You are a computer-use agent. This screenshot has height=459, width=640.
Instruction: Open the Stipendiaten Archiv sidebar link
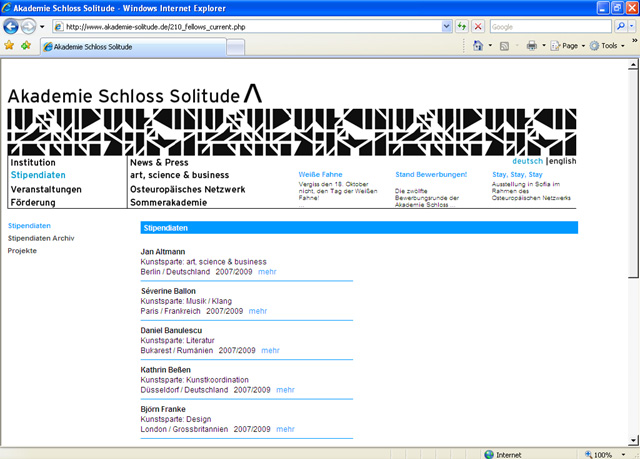click(x=41, y=238)
